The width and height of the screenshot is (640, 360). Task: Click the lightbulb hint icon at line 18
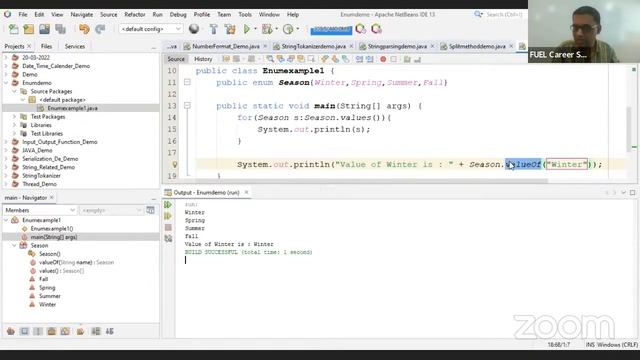[175, 164]
